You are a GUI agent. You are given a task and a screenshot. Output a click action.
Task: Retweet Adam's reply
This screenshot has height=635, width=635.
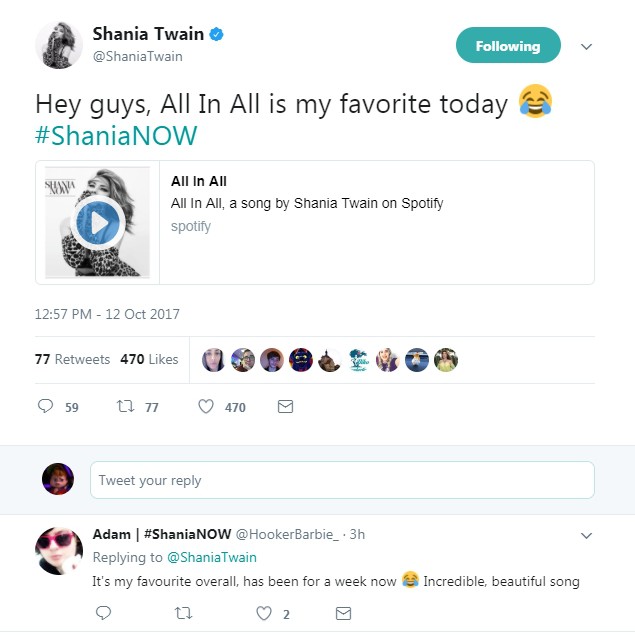(183, 612)
